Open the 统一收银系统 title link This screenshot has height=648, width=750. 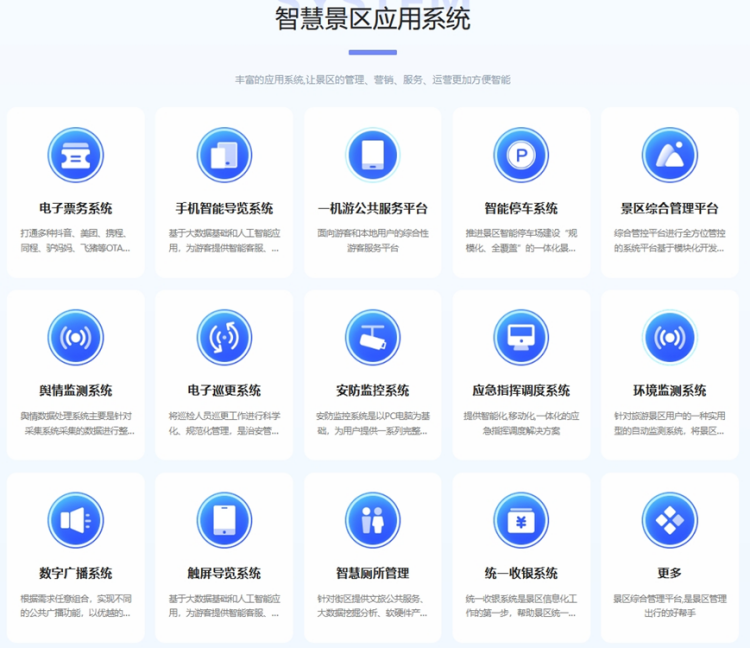click(521, 574)
